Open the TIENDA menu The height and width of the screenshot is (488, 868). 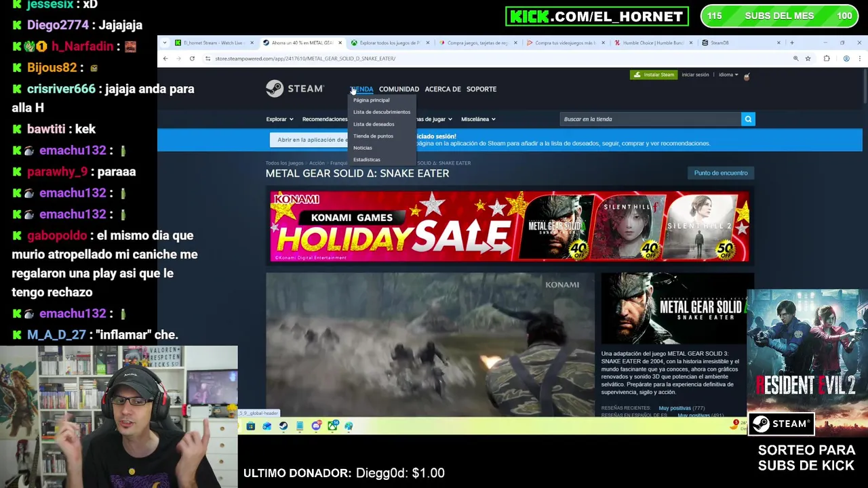point(362,89)
